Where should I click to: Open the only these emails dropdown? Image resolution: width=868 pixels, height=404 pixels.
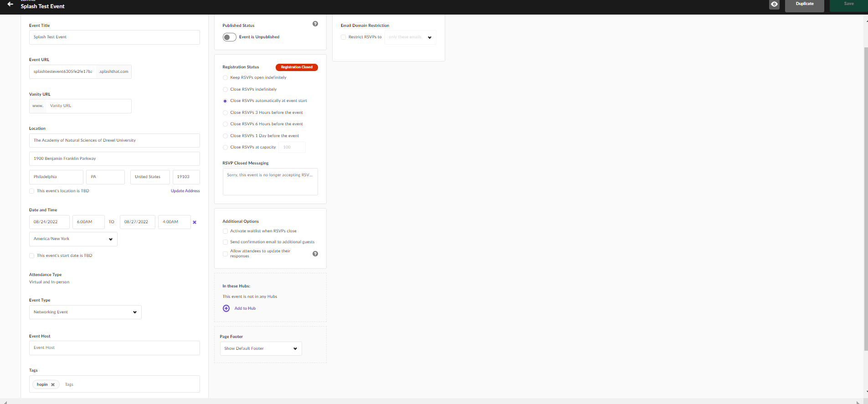[411, 37]
